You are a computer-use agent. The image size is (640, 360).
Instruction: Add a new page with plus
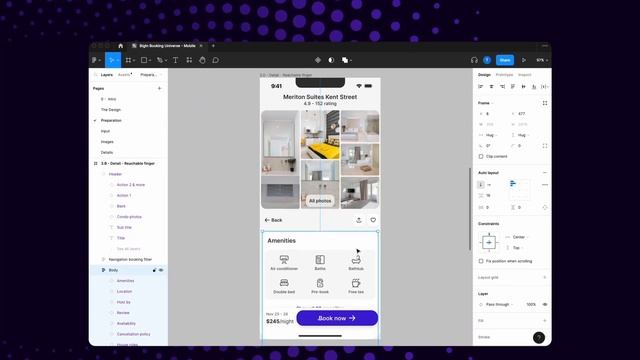(x=160, y=88)
